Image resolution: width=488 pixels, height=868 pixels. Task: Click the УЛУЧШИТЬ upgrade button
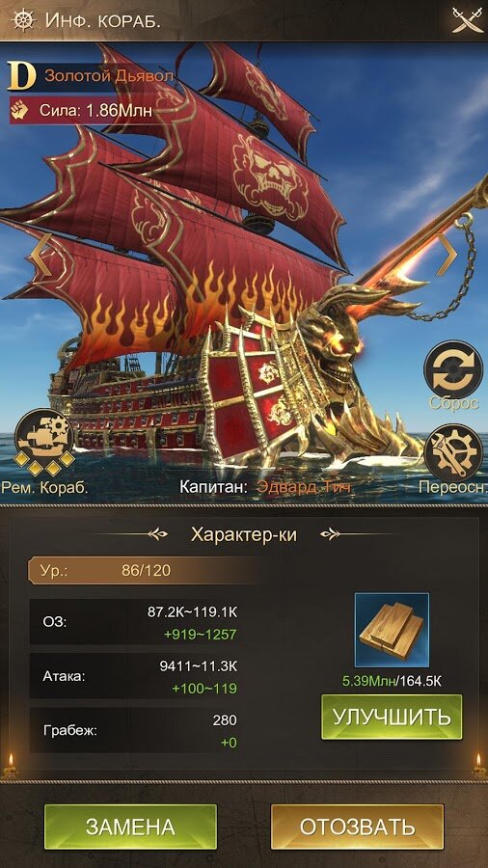pos(392,717)
